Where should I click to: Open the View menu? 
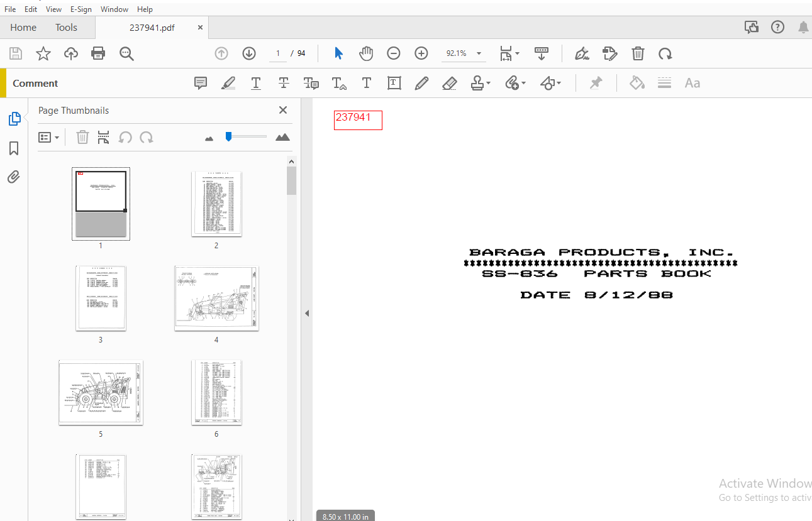click(x=54, y=9)
